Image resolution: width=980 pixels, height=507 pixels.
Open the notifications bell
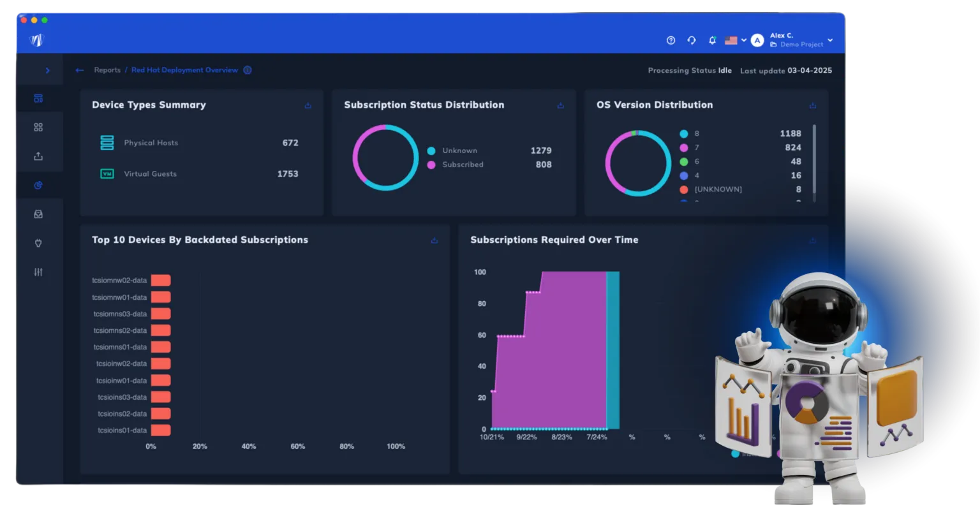712,40
